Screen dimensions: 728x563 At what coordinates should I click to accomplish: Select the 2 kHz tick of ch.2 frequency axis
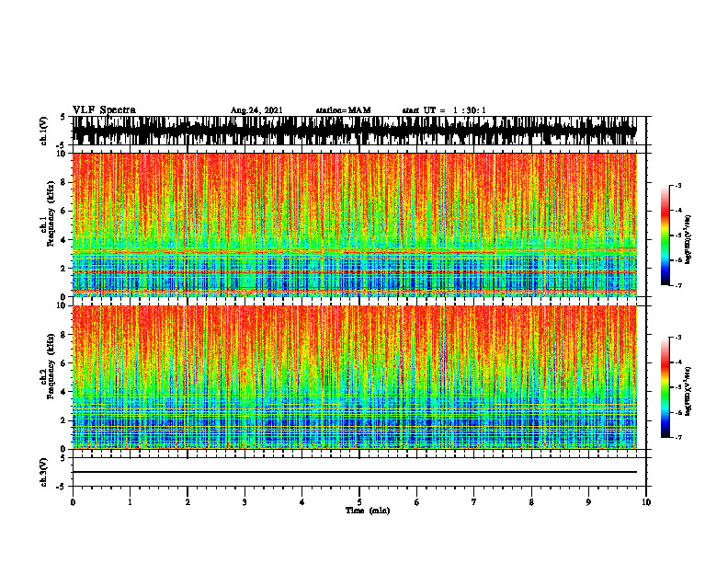pos(65,420)
